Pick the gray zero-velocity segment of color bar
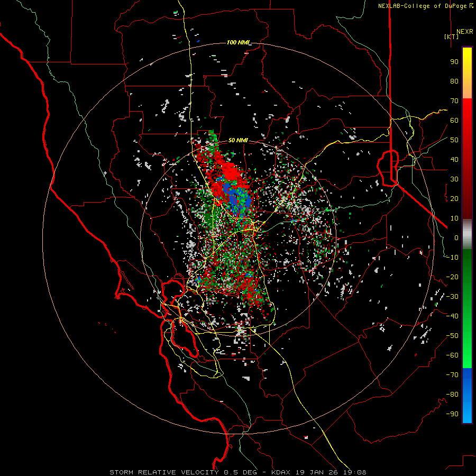 [x=467, y=234]
